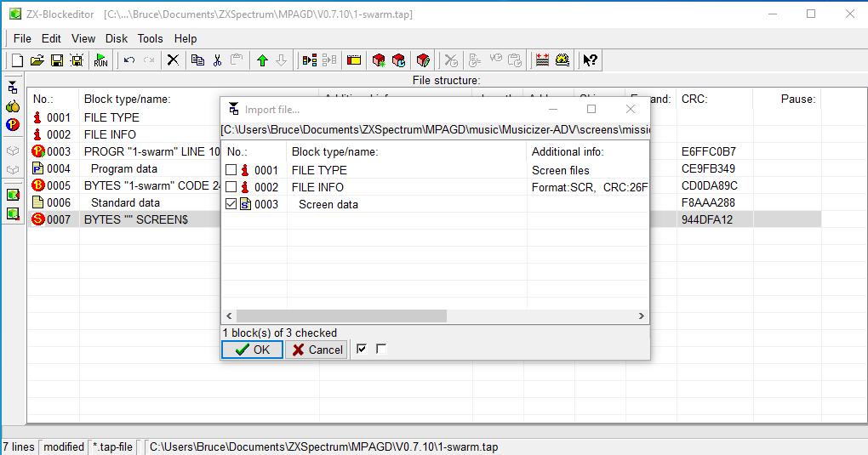Cancel the Import file dialog

[317, 350]
